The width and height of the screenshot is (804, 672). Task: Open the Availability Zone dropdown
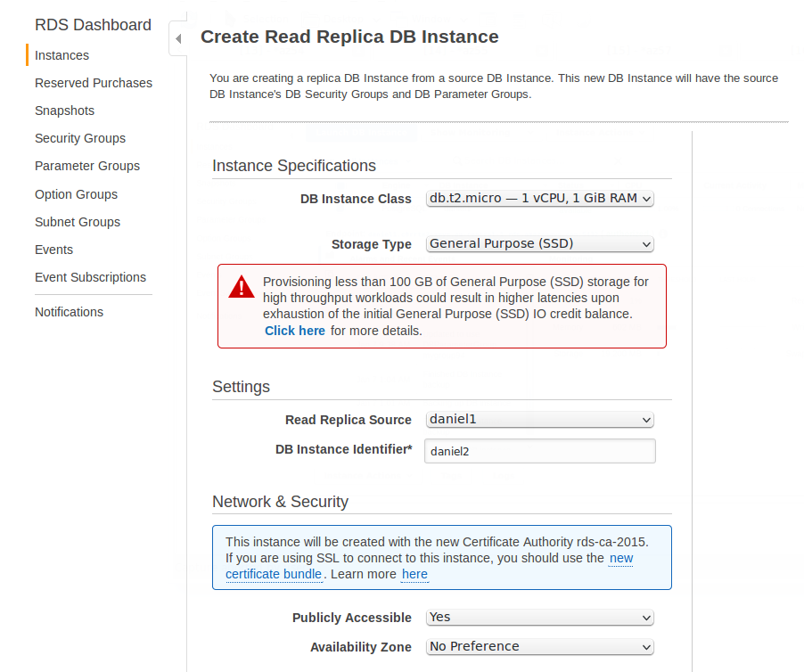(x=539, y=647)
